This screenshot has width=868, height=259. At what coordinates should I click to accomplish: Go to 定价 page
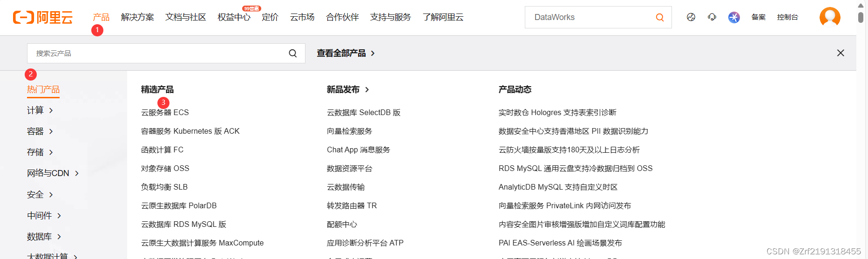point(270,17)
